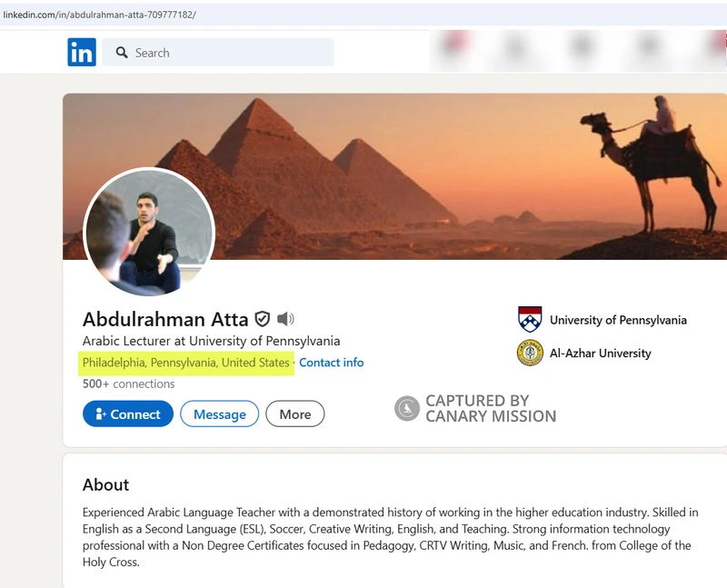View the pyramids banner image
727x588 pixels.
tap(394, 176)
